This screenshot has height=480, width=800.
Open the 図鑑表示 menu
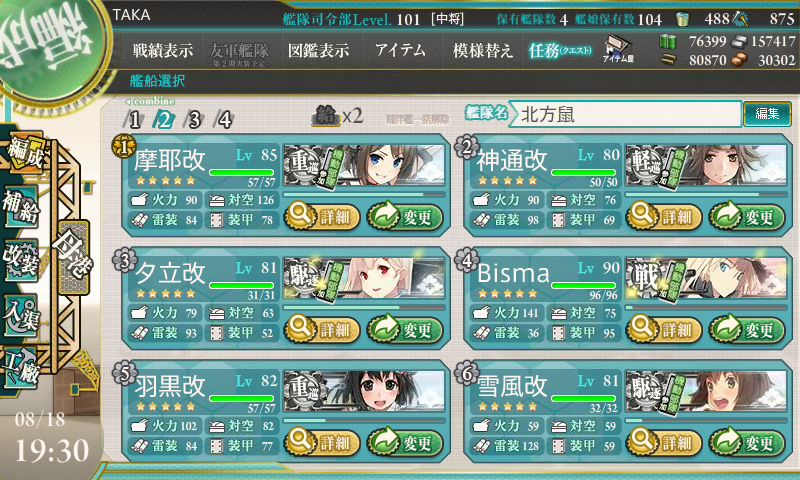pos(318,50)
